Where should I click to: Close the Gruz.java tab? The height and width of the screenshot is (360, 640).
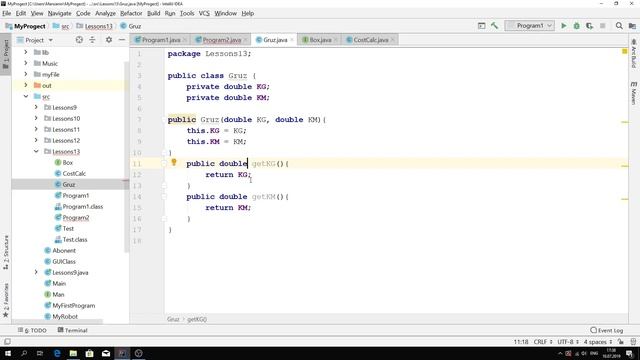(292, 40)
